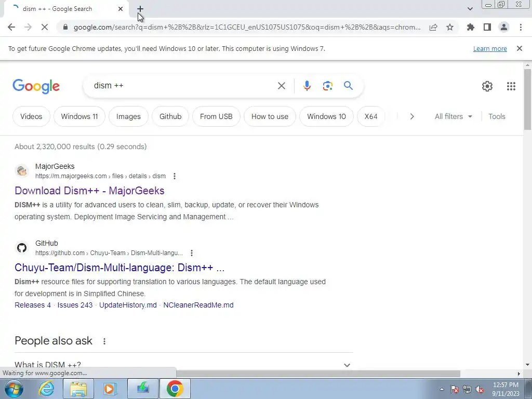Show more filter chips with arrow
532x399 pixels.
click(412, 116)
